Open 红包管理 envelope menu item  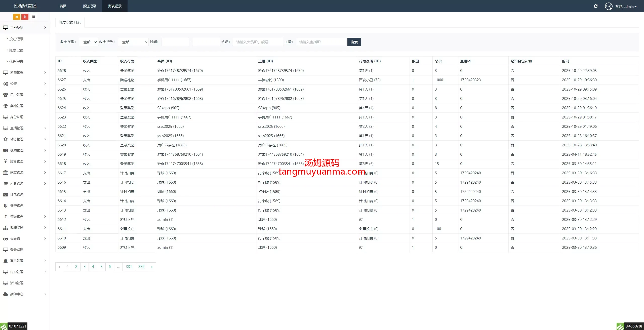(17, 194)
